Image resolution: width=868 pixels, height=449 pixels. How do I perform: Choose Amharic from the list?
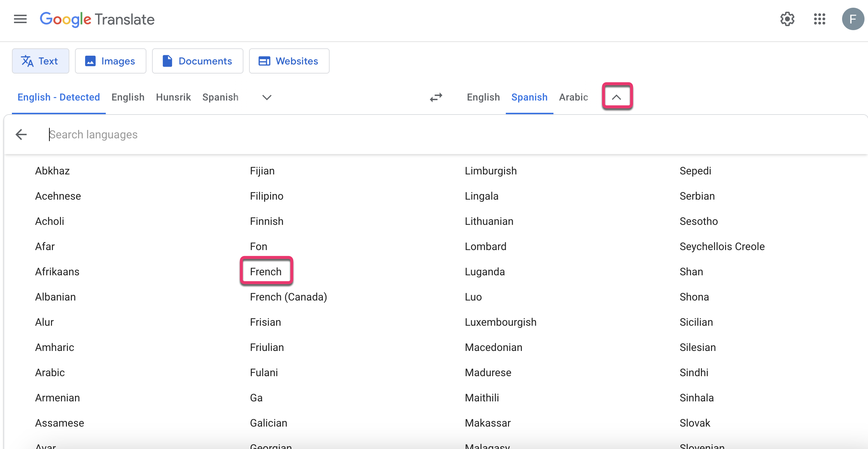[55, 347]
